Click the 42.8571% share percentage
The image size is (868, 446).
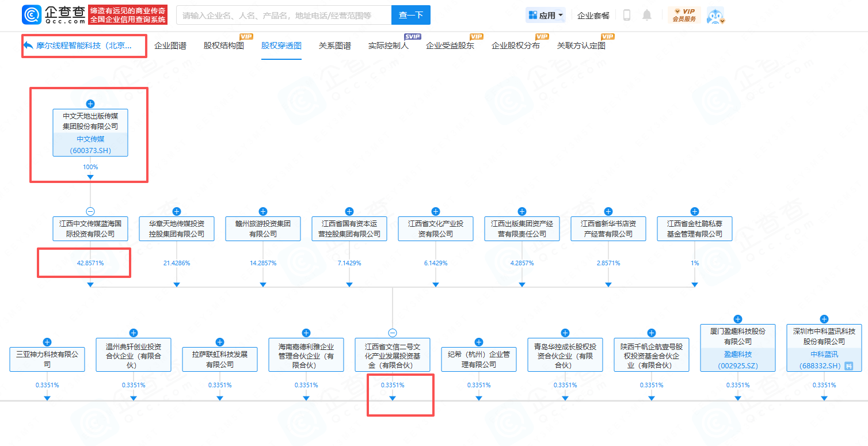tap(90, 263)
